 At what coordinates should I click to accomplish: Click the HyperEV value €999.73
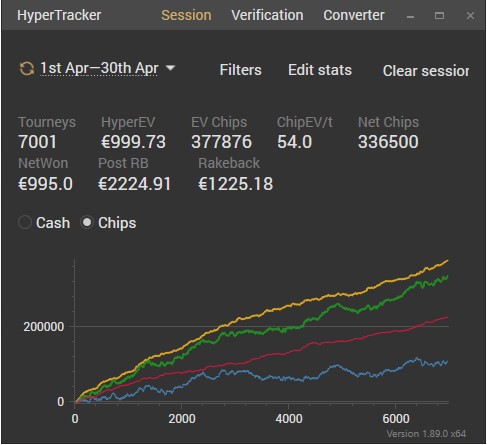[x=133, y=142]
